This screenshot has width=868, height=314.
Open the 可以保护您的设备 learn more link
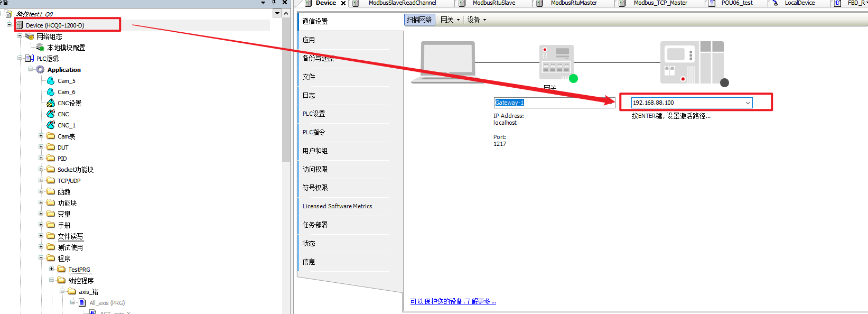(x=453, y=301)
